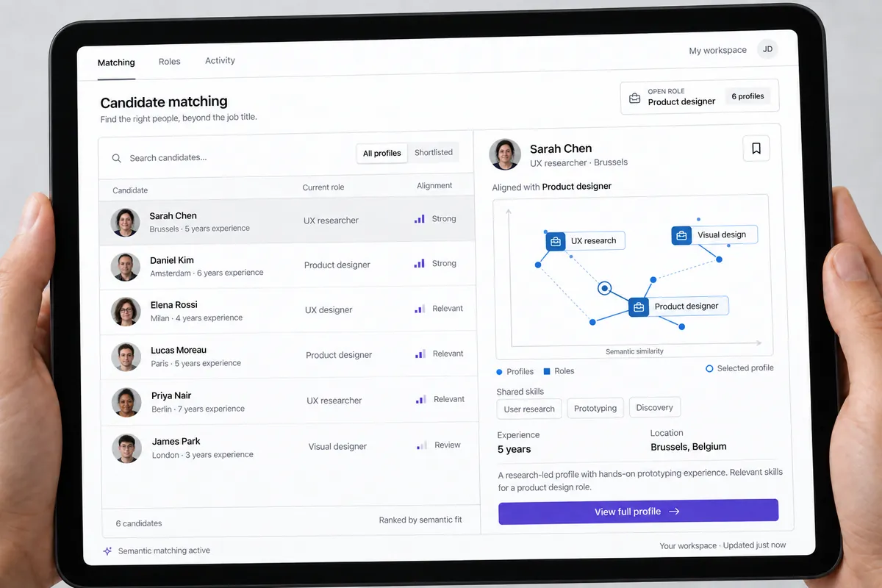Screen dimensions: 882x588
Task: Click Lucas Moreau's avatar photo
Action: (126, 356)
